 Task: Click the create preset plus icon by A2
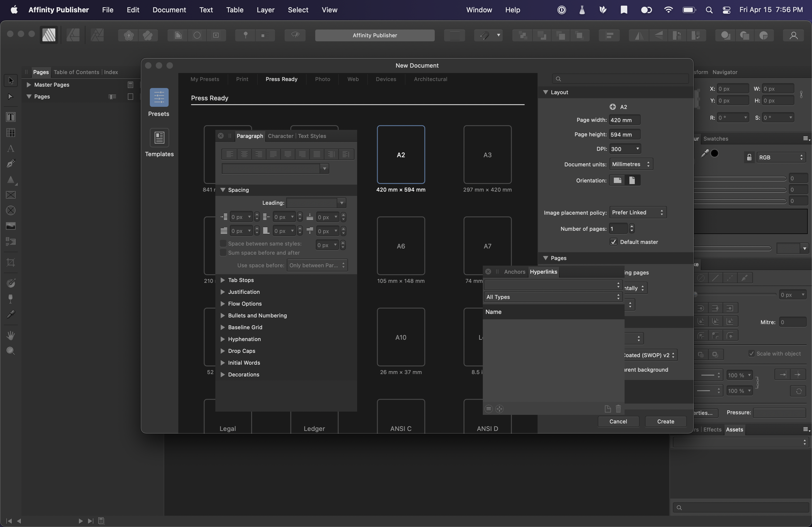[613, 107]
